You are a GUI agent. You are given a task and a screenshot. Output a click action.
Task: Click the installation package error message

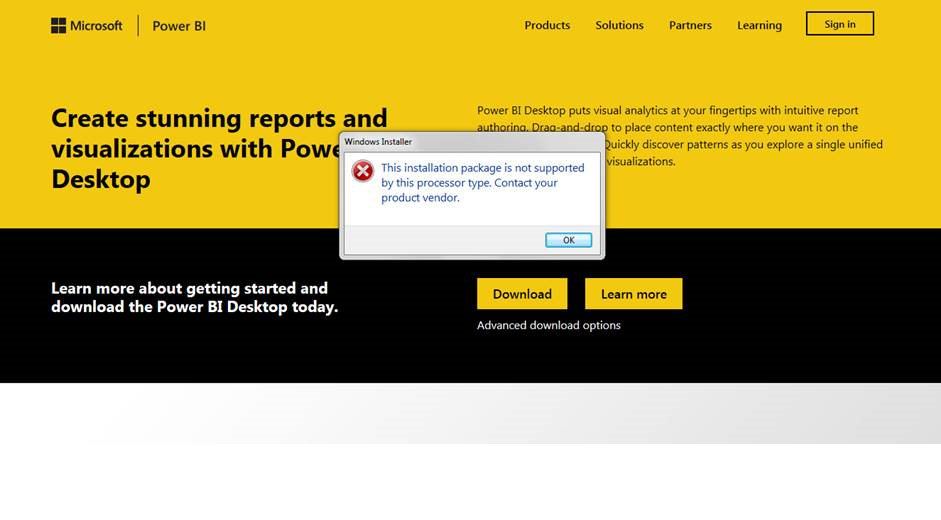click(x=483, y=183)
